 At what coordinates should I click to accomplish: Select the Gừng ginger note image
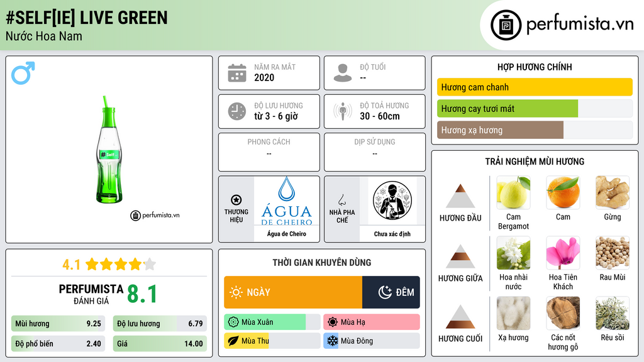point(613,192)
